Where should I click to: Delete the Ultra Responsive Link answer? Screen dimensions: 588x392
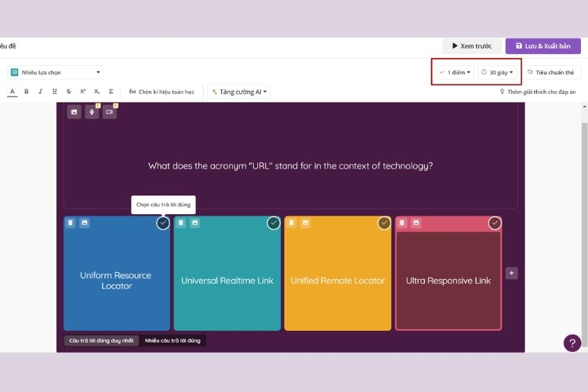tap(402, 223)
